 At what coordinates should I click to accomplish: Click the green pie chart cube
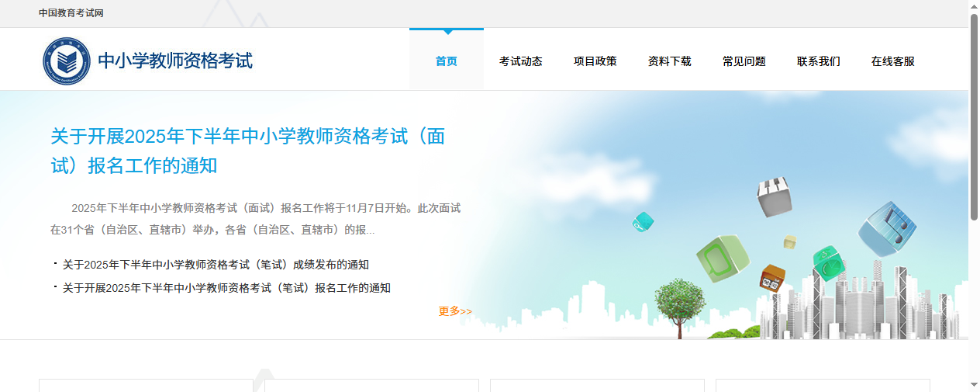coord(828,262)
